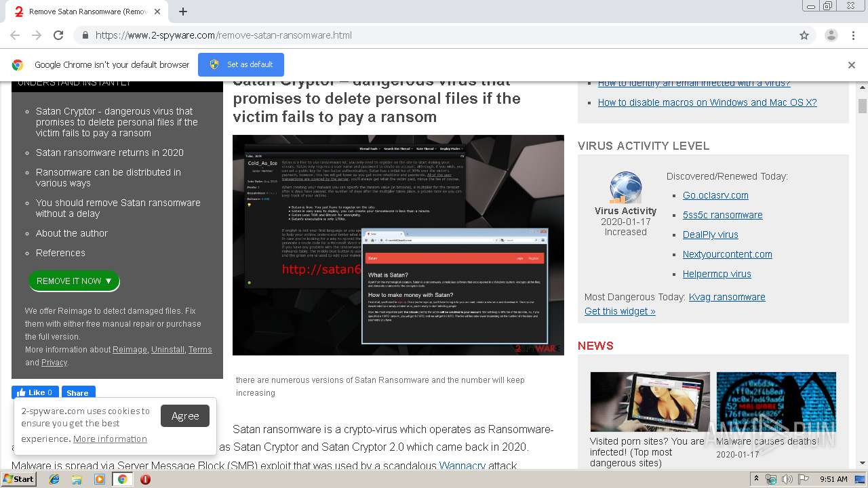Reload the current page

[58, 35]
